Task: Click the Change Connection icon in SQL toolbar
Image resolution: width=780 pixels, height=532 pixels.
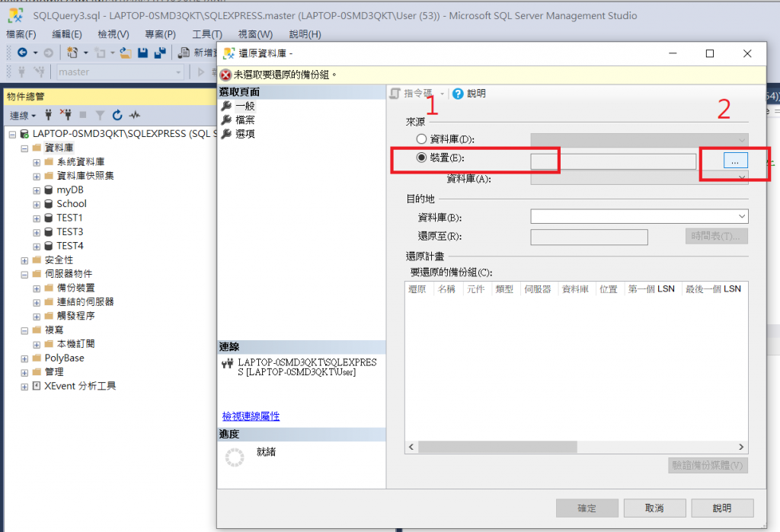Action: [39, 72]
